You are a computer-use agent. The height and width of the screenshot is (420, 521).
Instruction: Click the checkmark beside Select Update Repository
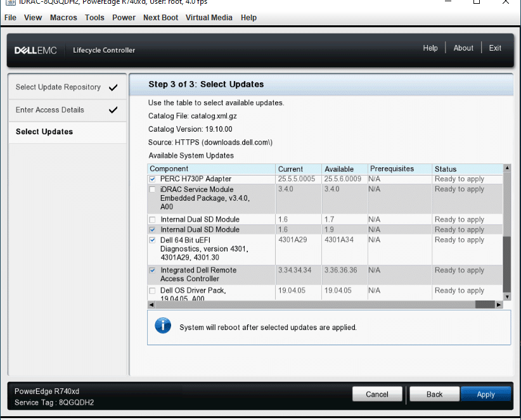coord(113,87)
